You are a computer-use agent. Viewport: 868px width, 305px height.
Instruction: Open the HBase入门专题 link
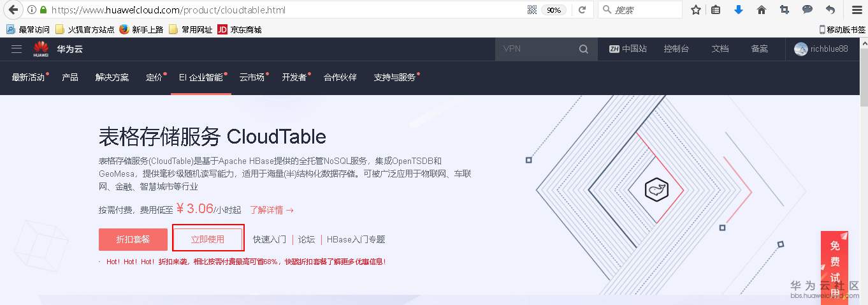[356, 239]
